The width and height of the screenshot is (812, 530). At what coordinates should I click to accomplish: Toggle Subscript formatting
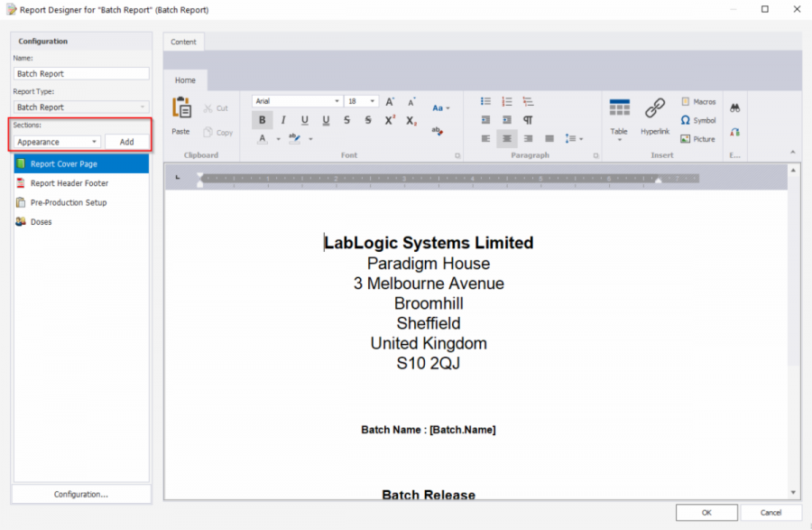pyautogui.click(x=411, y=120)
